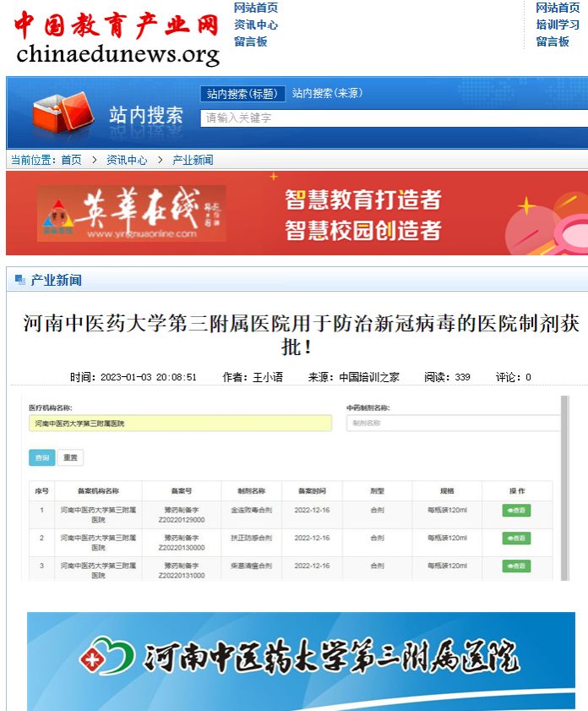Click the green 查看 button for 扶正防感合剂

(516, 539)
